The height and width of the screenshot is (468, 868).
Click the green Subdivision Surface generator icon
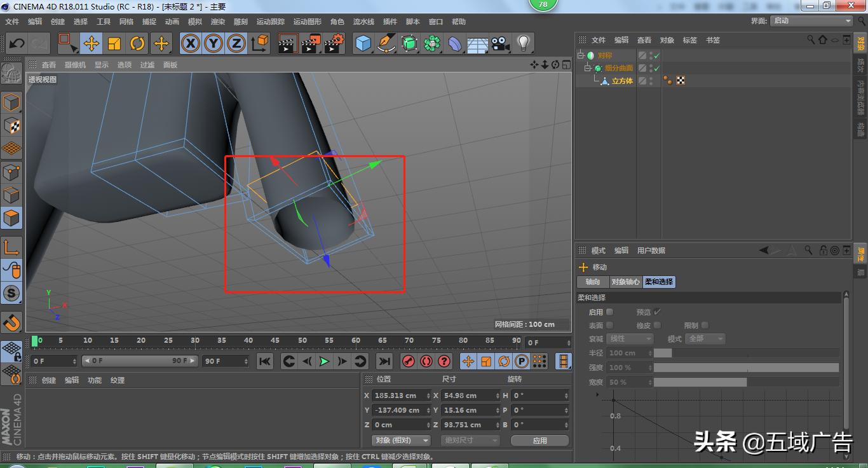(410, 43)
